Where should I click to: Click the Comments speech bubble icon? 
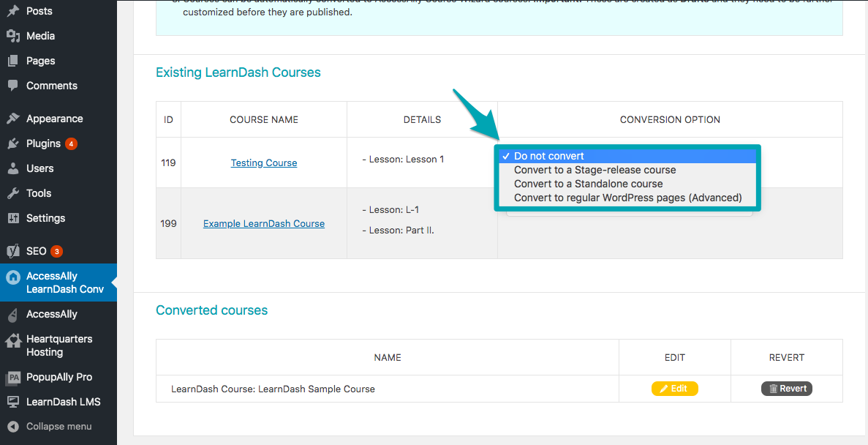13,86
